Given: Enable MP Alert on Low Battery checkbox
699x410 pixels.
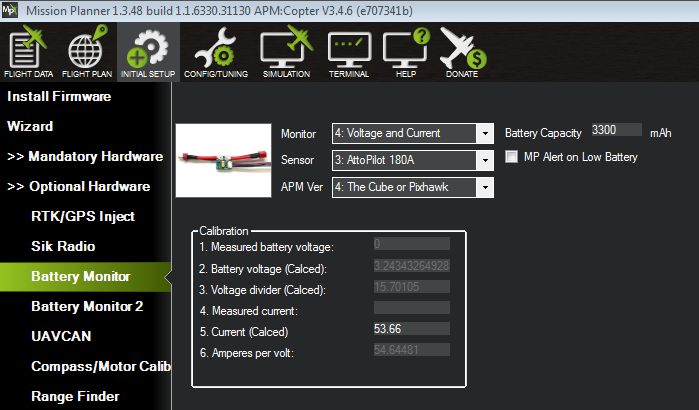Looking at the screenshot, I should 511,157.
